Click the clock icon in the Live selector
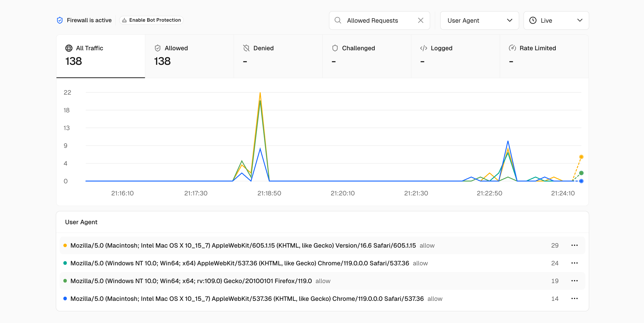 tap(533, 20)
